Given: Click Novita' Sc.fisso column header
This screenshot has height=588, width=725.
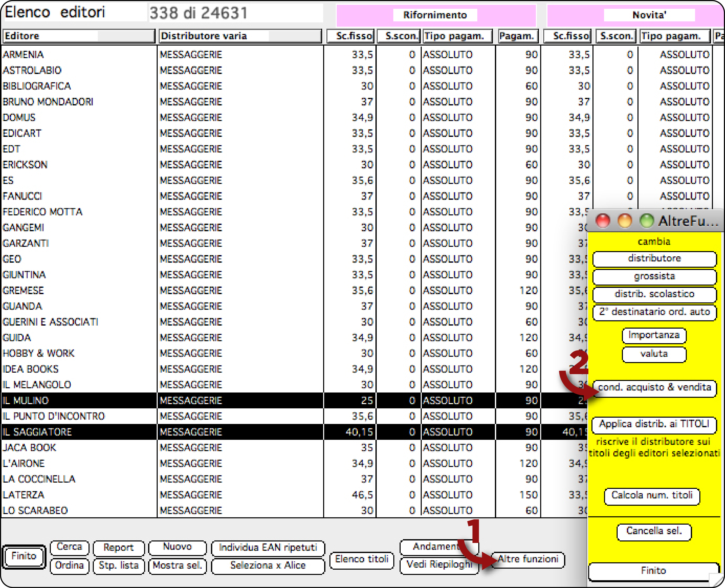Looking at the screenshot, I should 567,36.
